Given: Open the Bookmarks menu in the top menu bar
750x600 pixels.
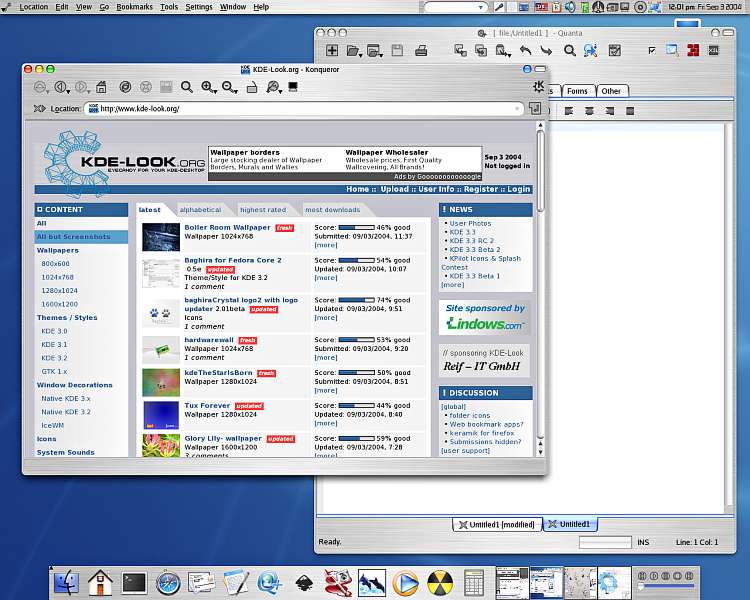Looking at the screenshot, I should click(x=134, y=7).
